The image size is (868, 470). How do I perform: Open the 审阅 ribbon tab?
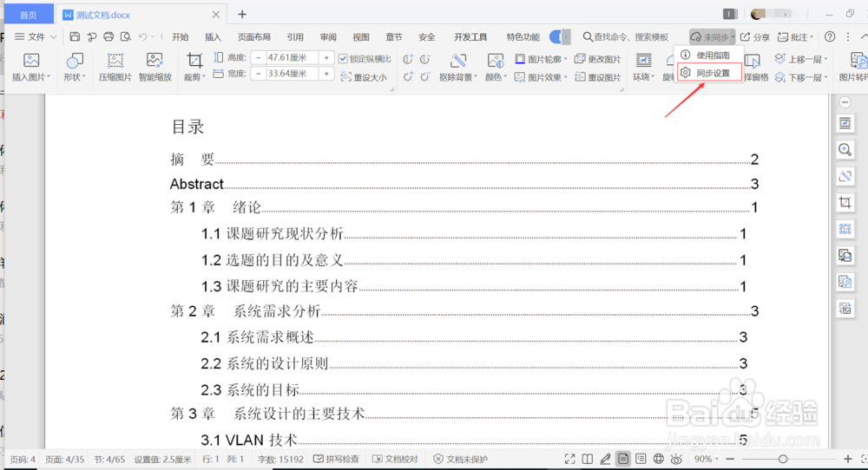pyautogui.click(x=328, y=37)
